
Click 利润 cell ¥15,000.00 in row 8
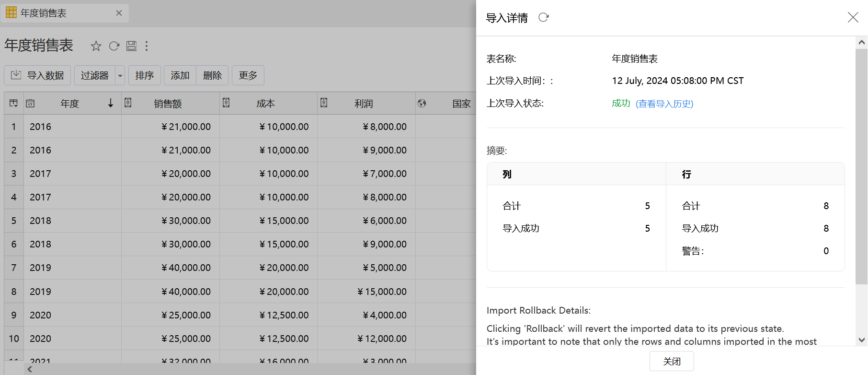[366, 292]
